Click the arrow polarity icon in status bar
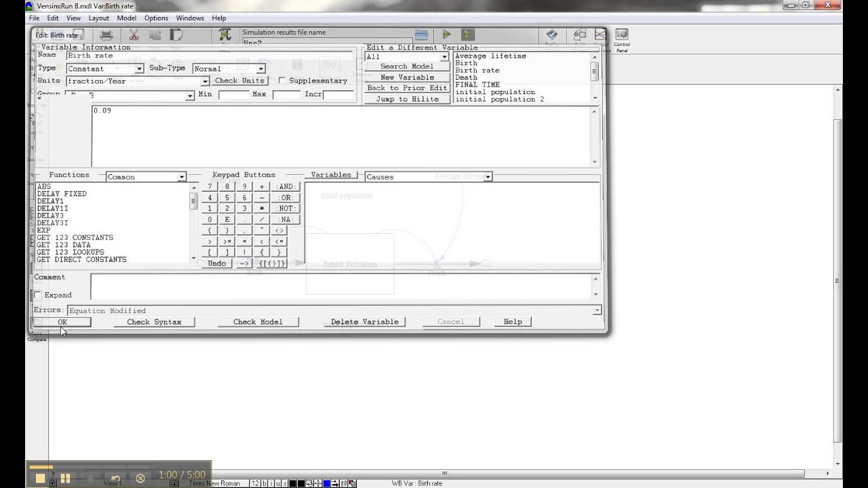The width and height of the screenshot is (868, 488). [x=344, y=483]
